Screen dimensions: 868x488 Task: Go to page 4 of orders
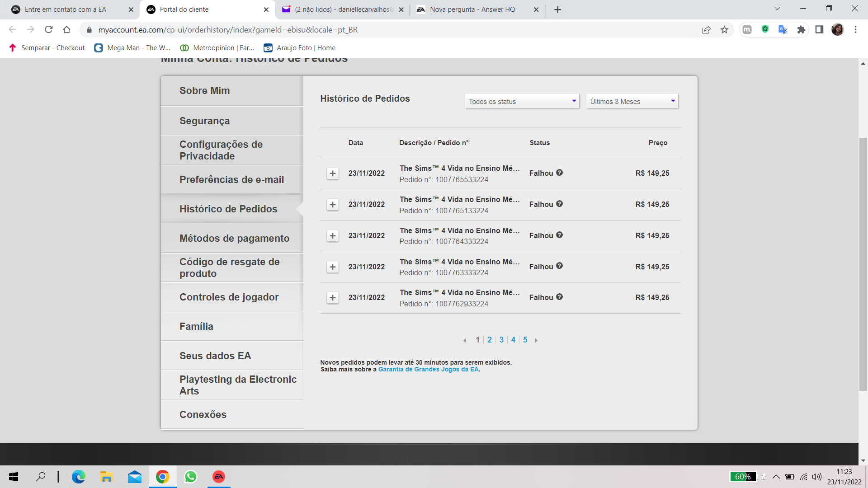click(x=514, y=340)
